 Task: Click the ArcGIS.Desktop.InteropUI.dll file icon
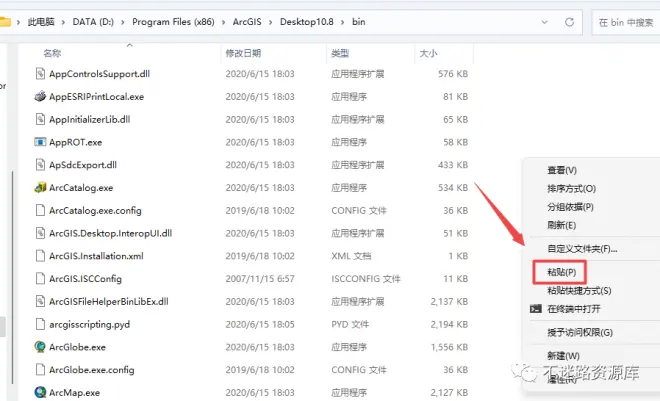pyautogui.click(x=40, y=233)
